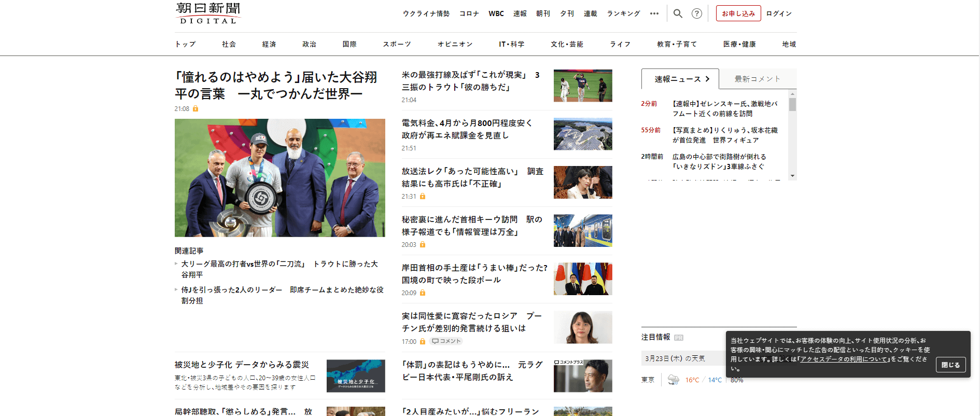
Task: Open the blue train station thumbnail
Action: click(583, 230)
